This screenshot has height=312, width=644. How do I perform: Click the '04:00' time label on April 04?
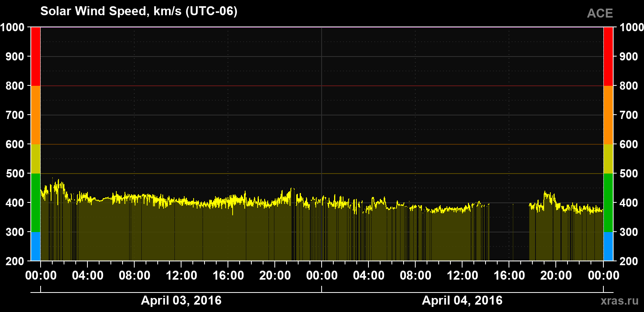(368, 276)
